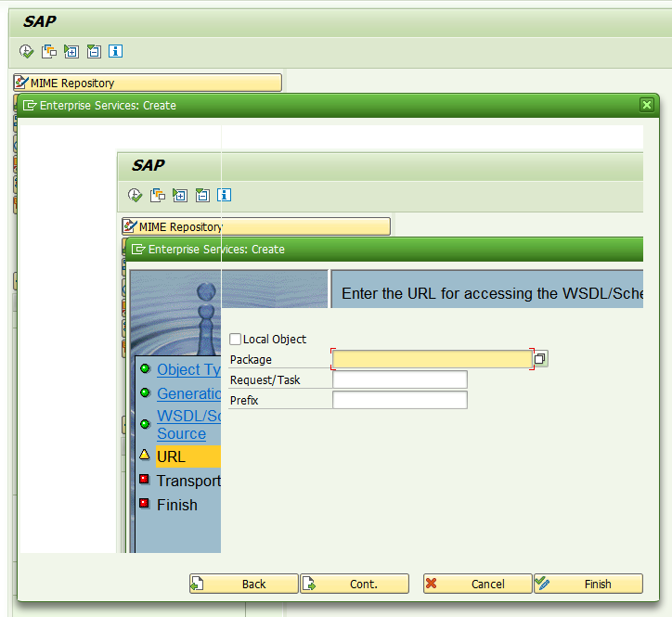672x617 pixels.
Task: Click the clock-with-checkmark icon in the nested SAP toolbar
Action: tap(135, 196)
